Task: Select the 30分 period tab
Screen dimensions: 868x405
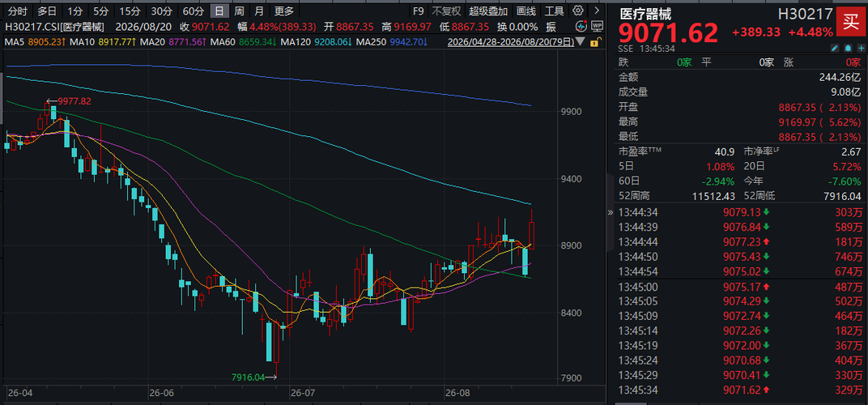Action: coord(162,11)
